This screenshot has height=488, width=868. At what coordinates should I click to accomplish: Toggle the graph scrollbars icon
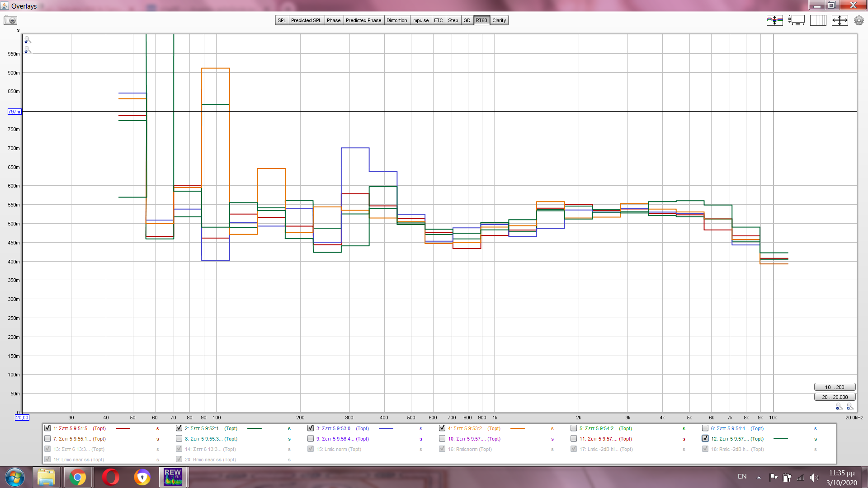[x=796, y=20]
